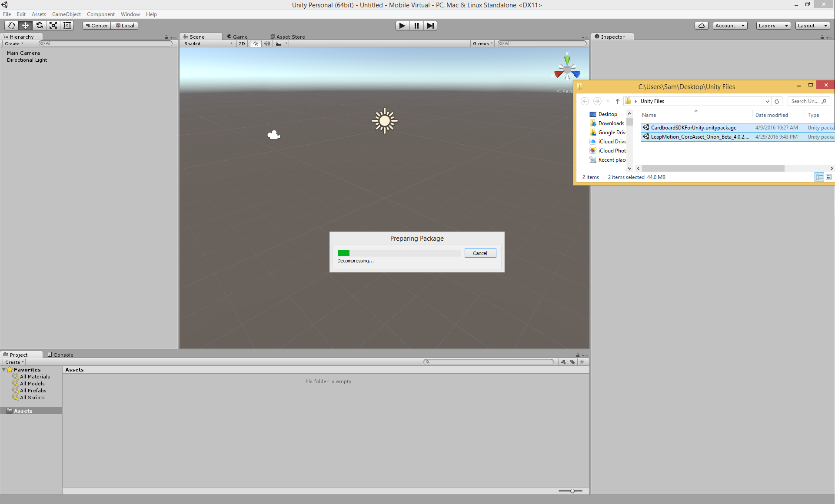Toggle scene lighting icon

click(256, 44)
